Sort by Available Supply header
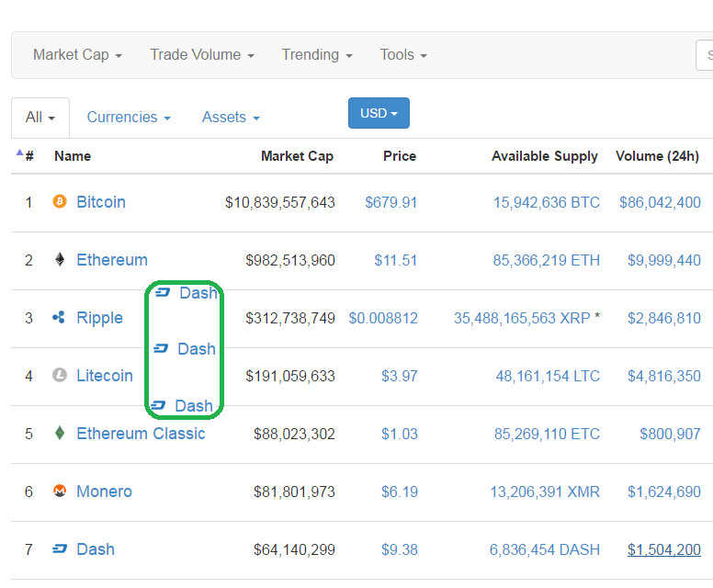 click(545, 156)
